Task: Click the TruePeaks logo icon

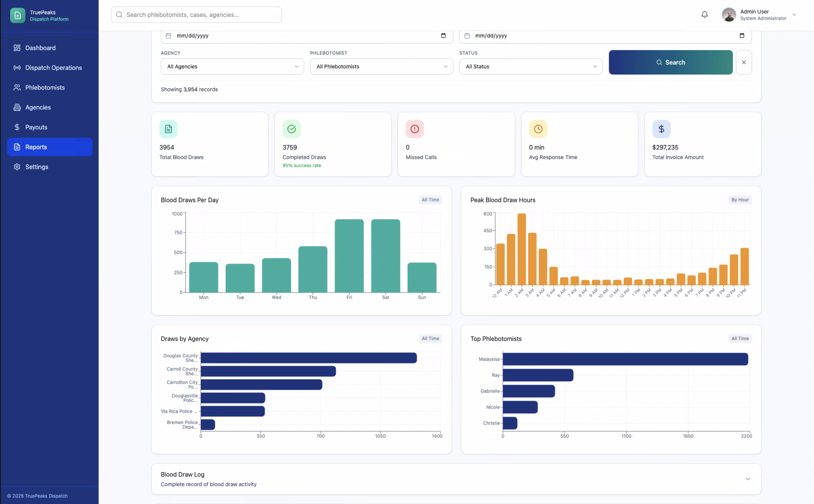Action: pyautogui.click(x=17, y=15)
